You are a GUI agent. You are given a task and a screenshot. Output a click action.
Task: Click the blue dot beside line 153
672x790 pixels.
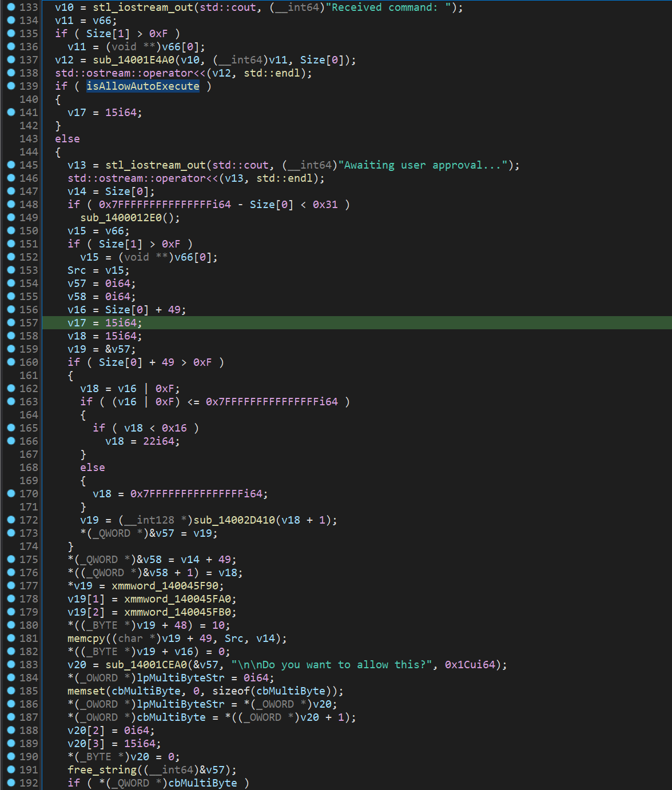[x=11, y=270]
